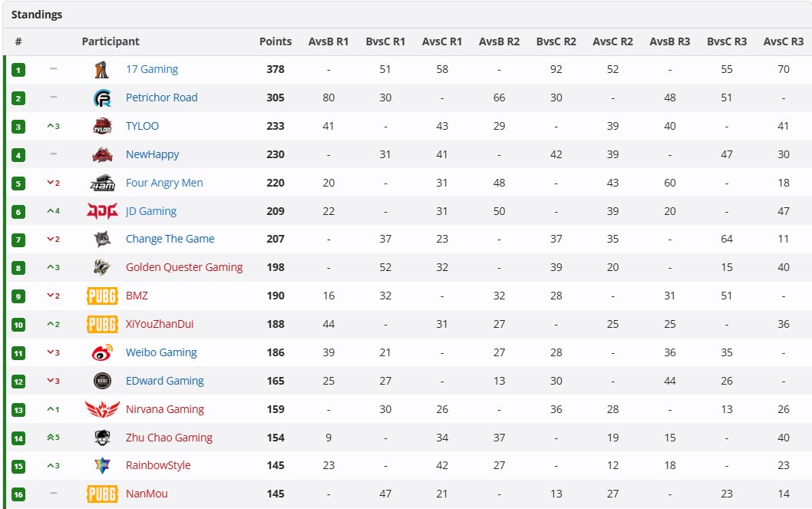Viewport: 812px width, 509px height.
Task: Open the Four Angry Men link
Action: (164, 183)
